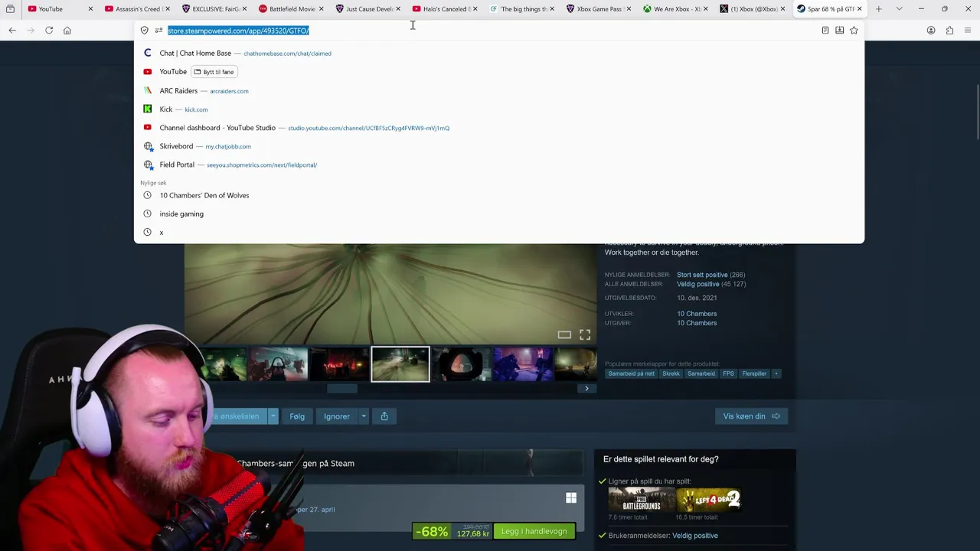This screenshot has height=551, width=980.
Task: Select Channel dashboard YouTube Studio suggestion
Action: click(499, 128)
